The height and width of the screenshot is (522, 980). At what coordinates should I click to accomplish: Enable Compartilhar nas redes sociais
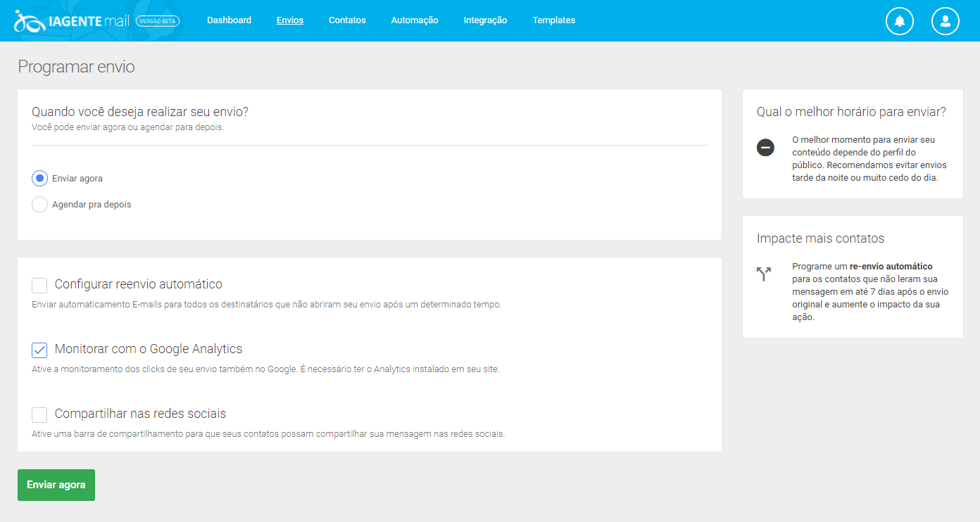point(39,414)
